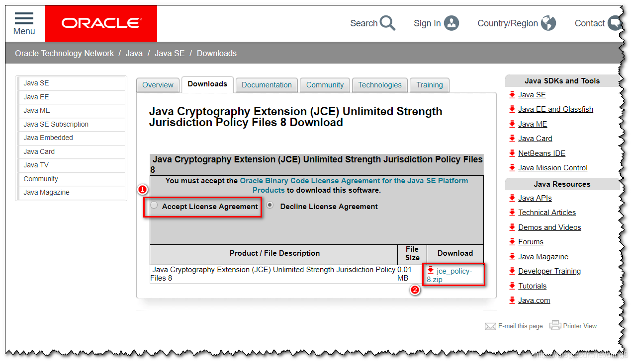Click red arrow icon next to Java Mission Control
Screen dimensions: 633x364
pos(512,167)
